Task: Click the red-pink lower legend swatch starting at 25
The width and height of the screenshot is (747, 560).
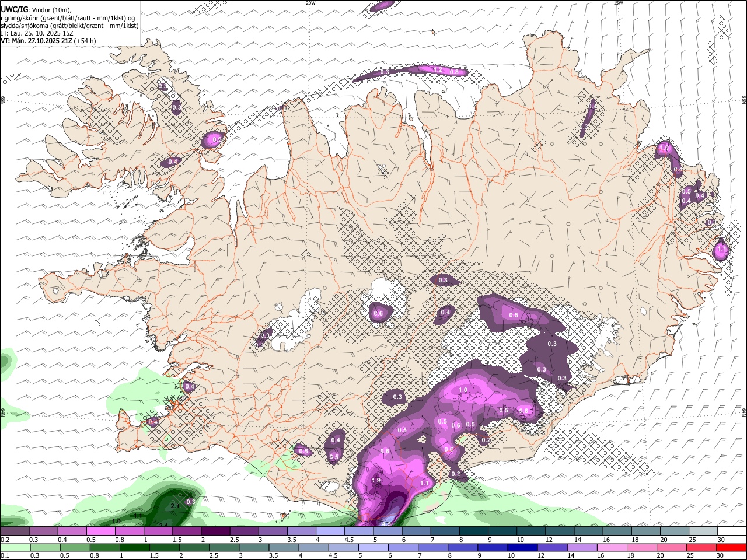Action: (702, 548)
